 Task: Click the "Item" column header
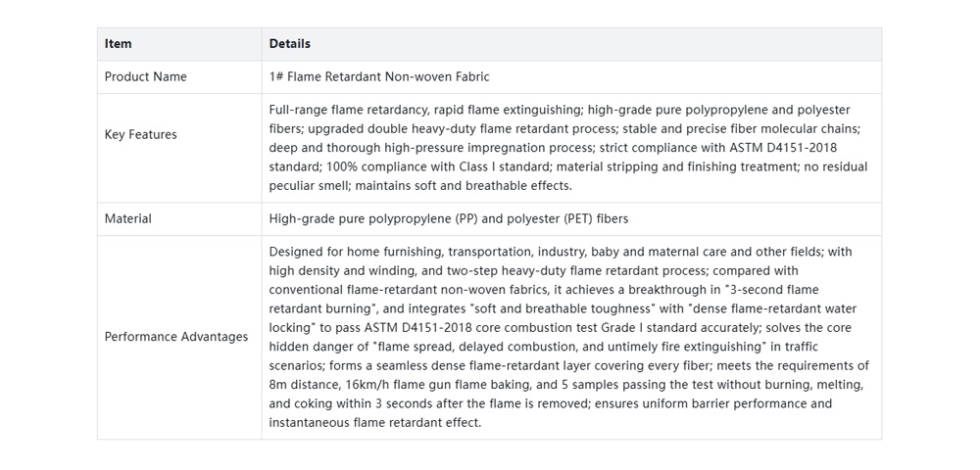(119, 44)
